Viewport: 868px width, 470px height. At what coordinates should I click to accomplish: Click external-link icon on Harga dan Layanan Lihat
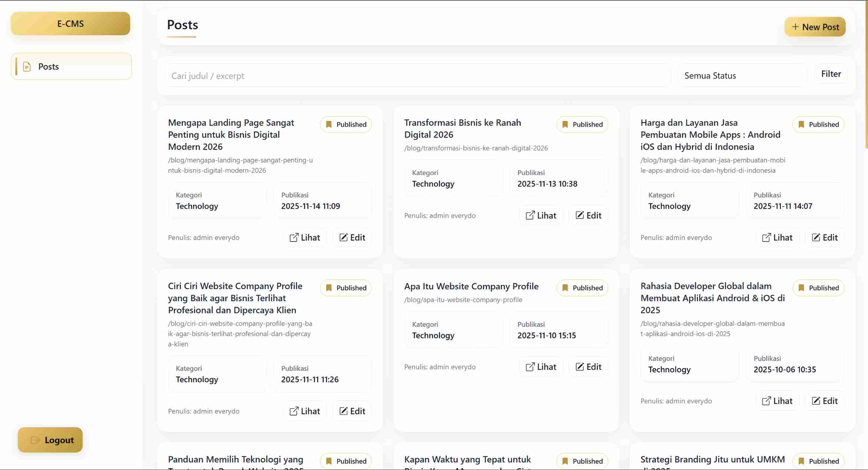point(766,237)
